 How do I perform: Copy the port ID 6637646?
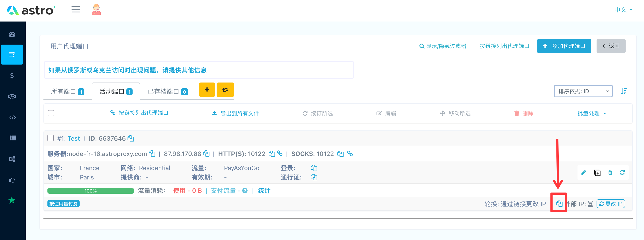(131, 138)
